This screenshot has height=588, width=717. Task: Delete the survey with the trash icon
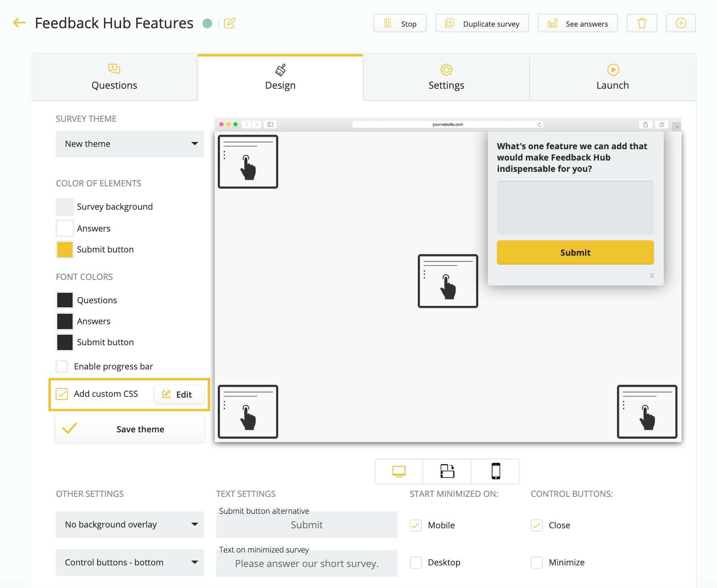click(642, 23)
